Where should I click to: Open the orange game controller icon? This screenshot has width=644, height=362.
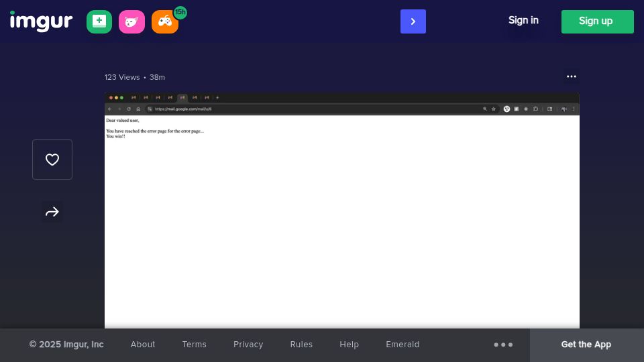(x=165, y=21)
